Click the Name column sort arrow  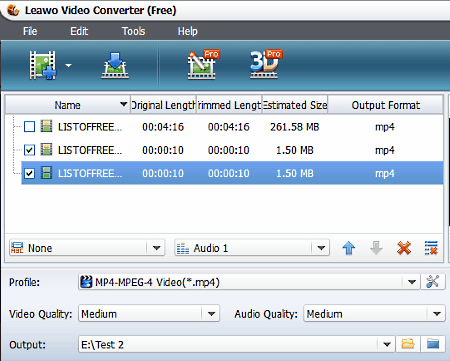[123, 104]
